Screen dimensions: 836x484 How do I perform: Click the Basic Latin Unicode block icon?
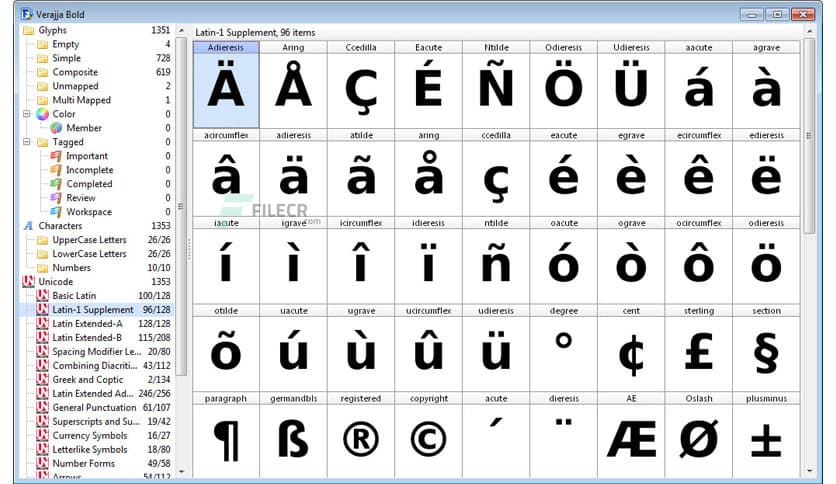click(43, 296)
